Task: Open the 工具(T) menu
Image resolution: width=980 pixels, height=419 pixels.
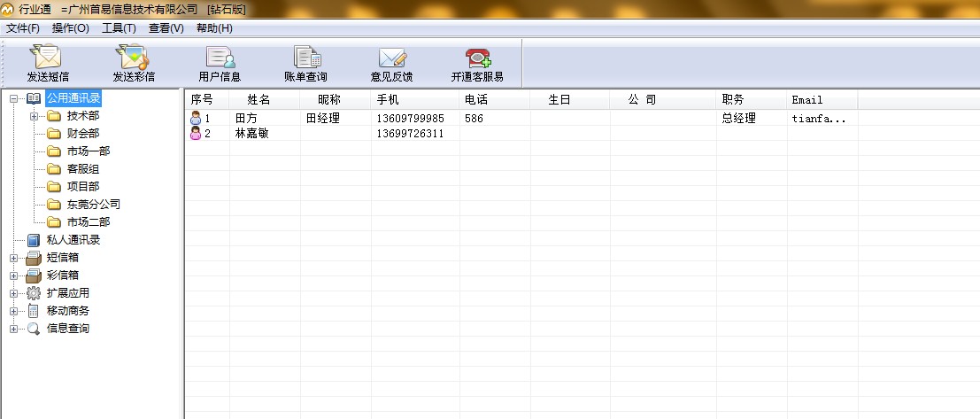Action: coord(119,28)
